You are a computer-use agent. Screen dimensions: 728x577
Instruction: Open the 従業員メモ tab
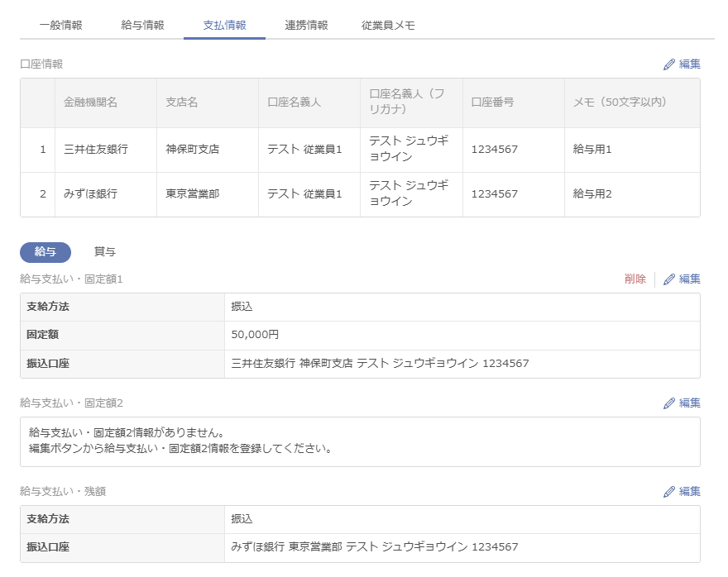[388, 26]
